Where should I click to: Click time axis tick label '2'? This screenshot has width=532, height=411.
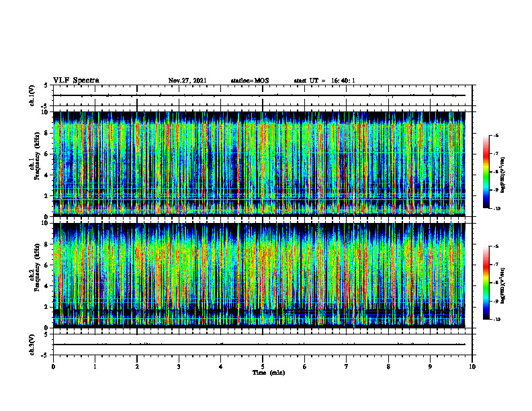pos(137,367)
